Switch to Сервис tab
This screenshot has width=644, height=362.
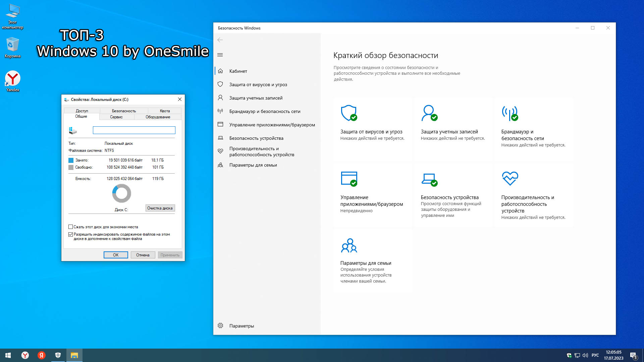point(116,117)
